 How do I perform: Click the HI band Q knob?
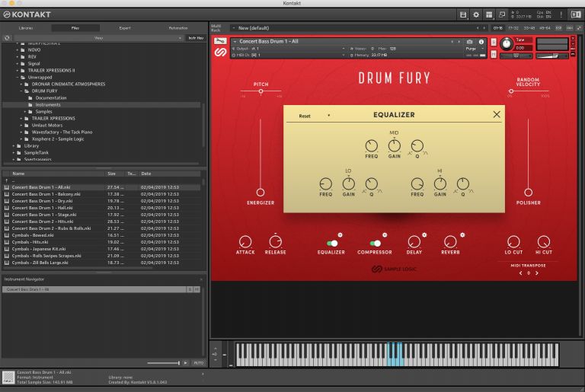coord(463,183)
